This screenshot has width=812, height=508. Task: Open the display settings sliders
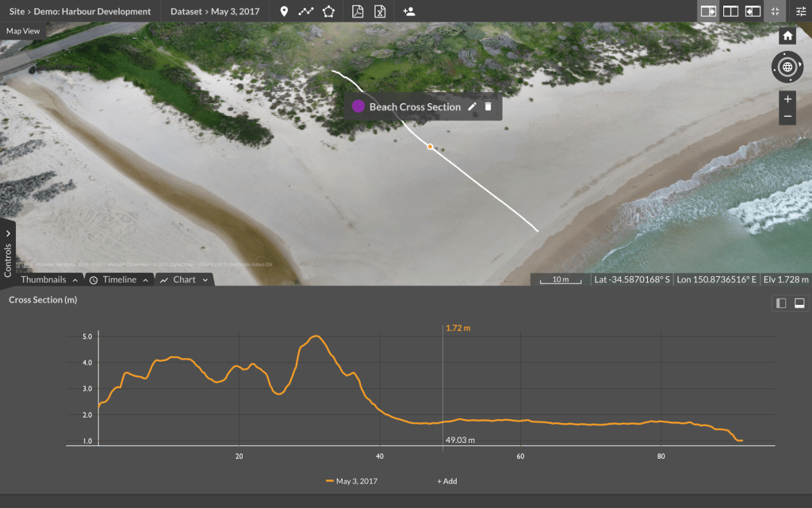[799, 11]
